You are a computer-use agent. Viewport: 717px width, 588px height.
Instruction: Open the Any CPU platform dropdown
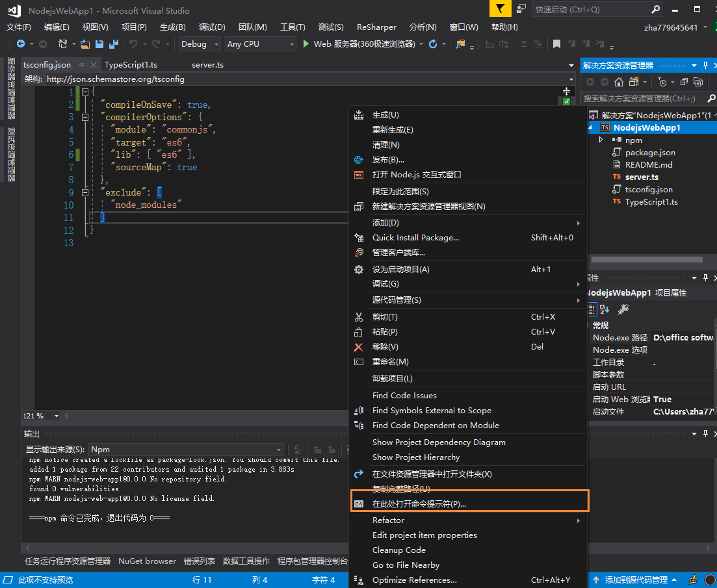(x=260, y=44)
